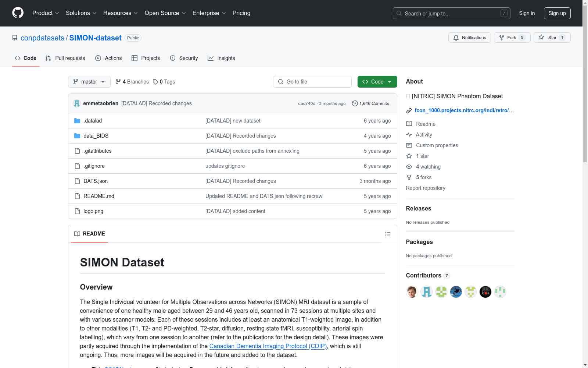588x368 pixels.
Task: View 1,646 Commits history
Action: coord(370,103)
